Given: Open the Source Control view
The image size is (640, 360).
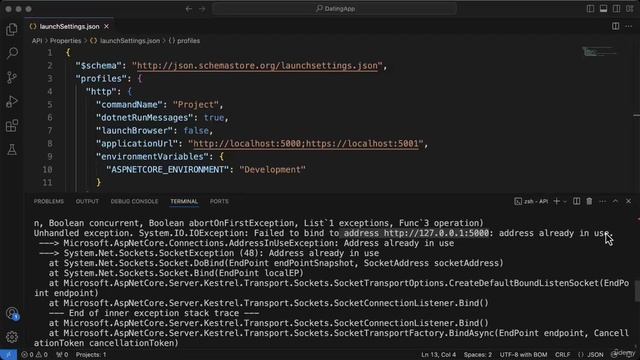Looking at the screenshot, I should tap(12, 77).
